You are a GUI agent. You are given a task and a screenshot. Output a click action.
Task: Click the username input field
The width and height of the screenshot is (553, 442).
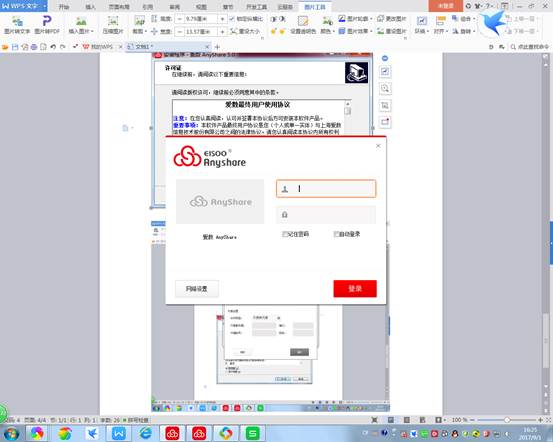[326, 189]
